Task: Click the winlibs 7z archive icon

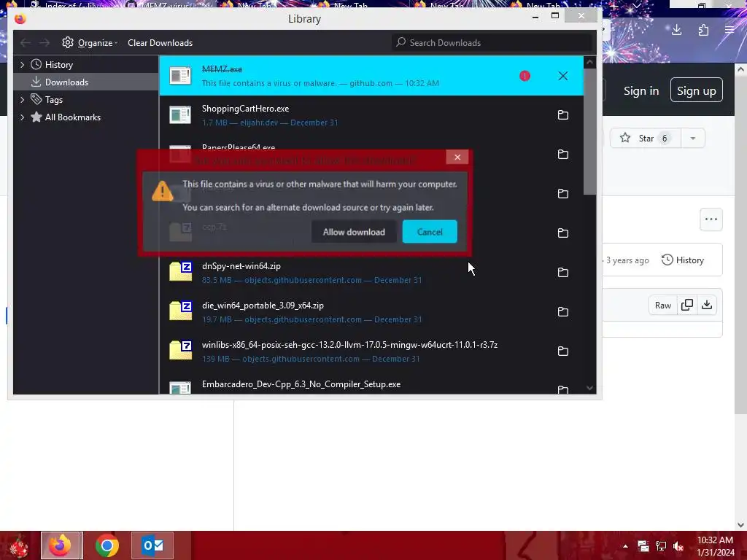Action: [x=181, y=350]
